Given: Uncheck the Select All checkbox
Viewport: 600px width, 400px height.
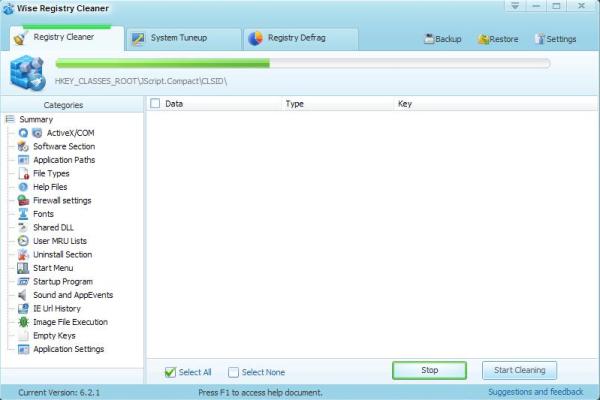Looking at the screenshot, I should click(x=170, y=372).
